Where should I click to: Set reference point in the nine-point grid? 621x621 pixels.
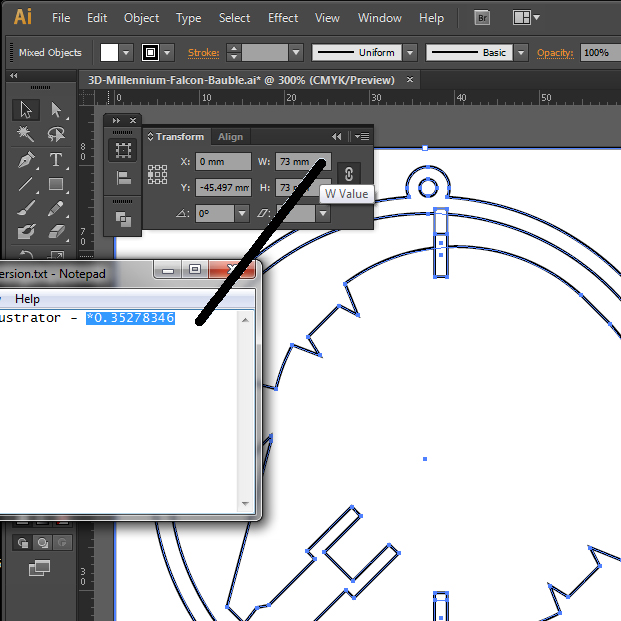click(x=157, y=174)
